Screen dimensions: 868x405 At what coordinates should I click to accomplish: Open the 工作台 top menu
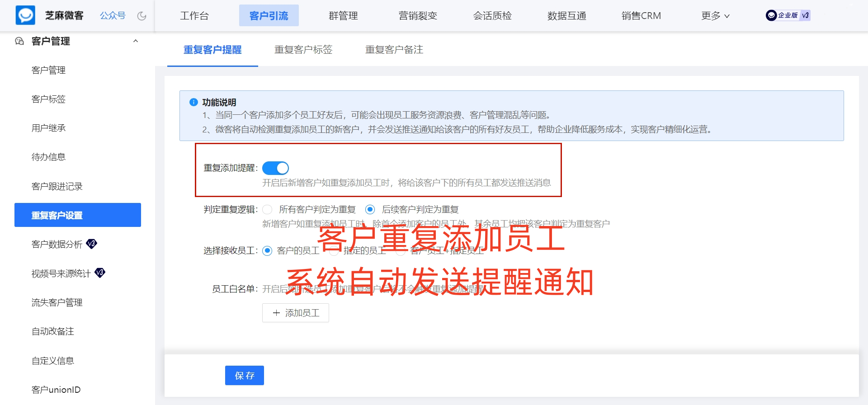click(194, 16)
